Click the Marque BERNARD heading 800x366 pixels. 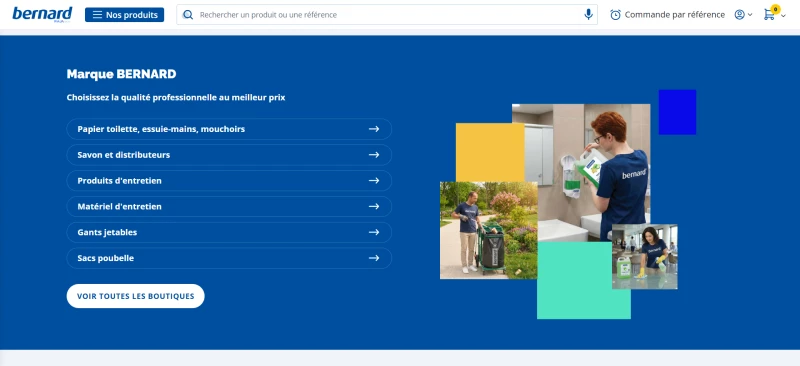(121, 74)
